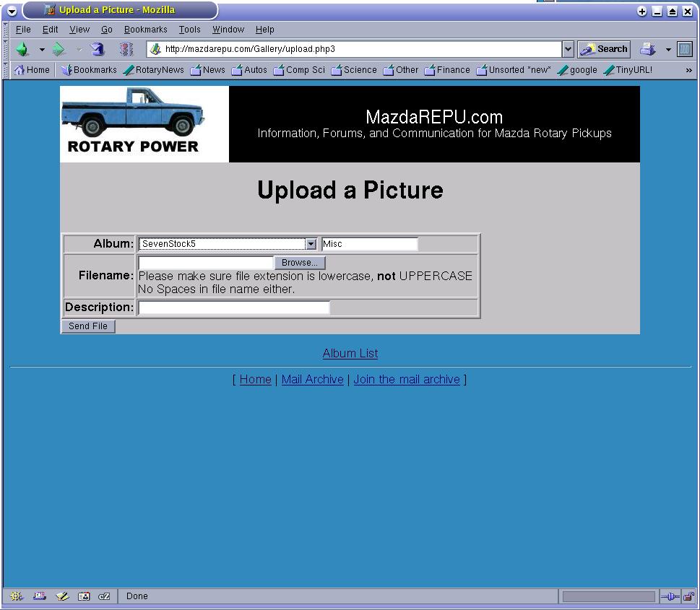Open the Go menu

pos(107,30)
